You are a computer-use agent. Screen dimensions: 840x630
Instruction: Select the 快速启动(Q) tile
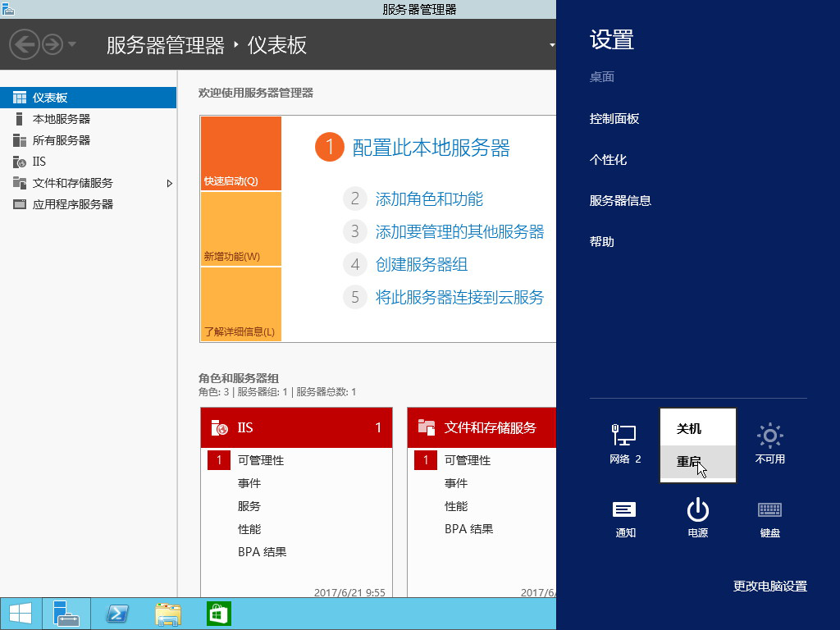240,153
